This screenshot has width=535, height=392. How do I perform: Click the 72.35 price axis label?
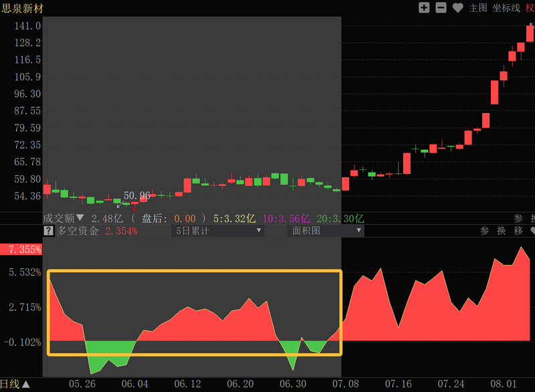click(x=27, y=145)
